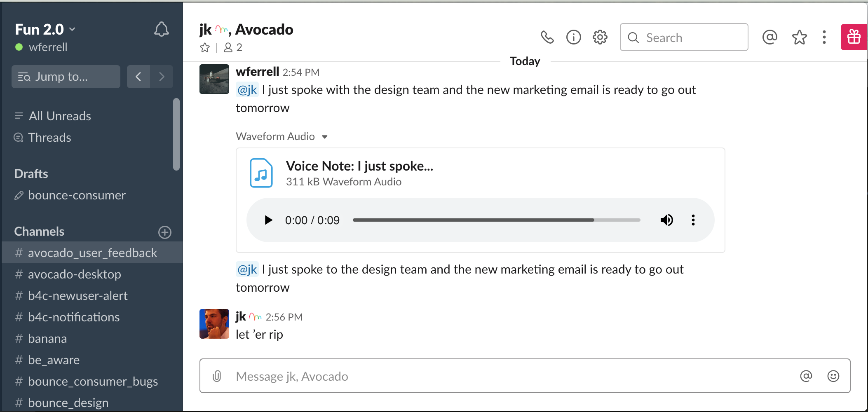Attach a file with the paperclip
This screenshot has width=868, height=412.
pos(217,376)
